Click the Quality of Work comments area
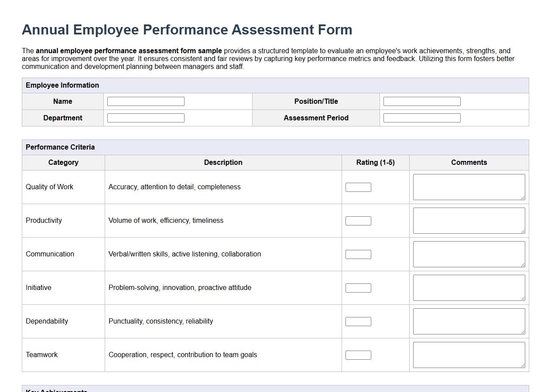 469,187
